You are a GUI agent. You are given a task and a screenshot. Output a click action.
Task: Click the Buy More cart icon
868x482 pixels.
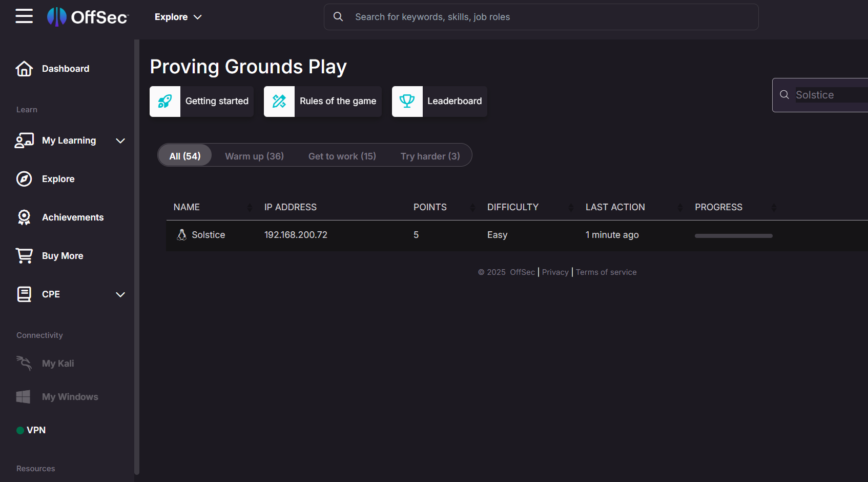click(x=24, y=256)
